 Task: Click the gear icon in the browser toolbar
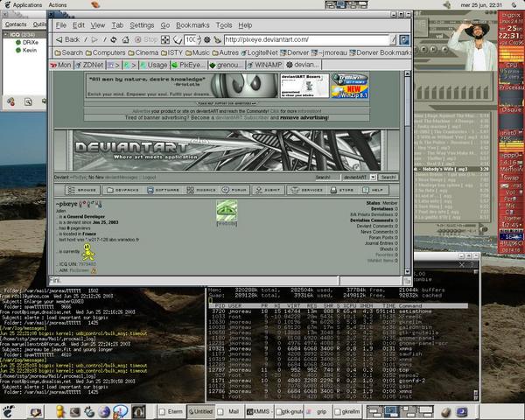(207, 40)
